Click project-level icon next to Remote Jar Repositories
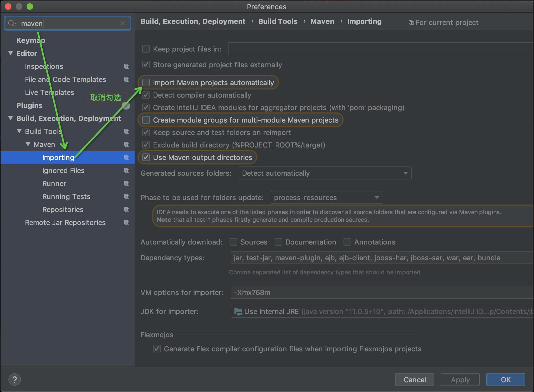This screenshot has height=392, width=534. click(x=126, y=223)
